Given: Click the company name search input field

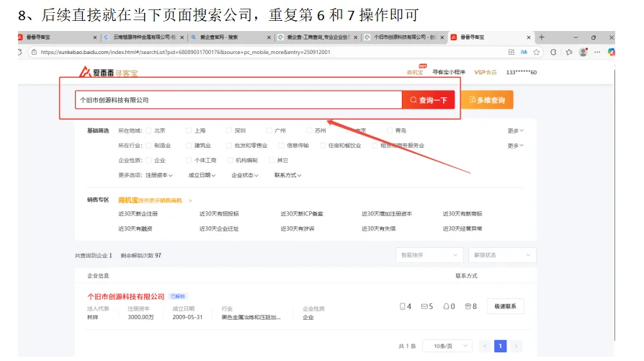Looking at the screenshot, I should (x=238, y=100).
